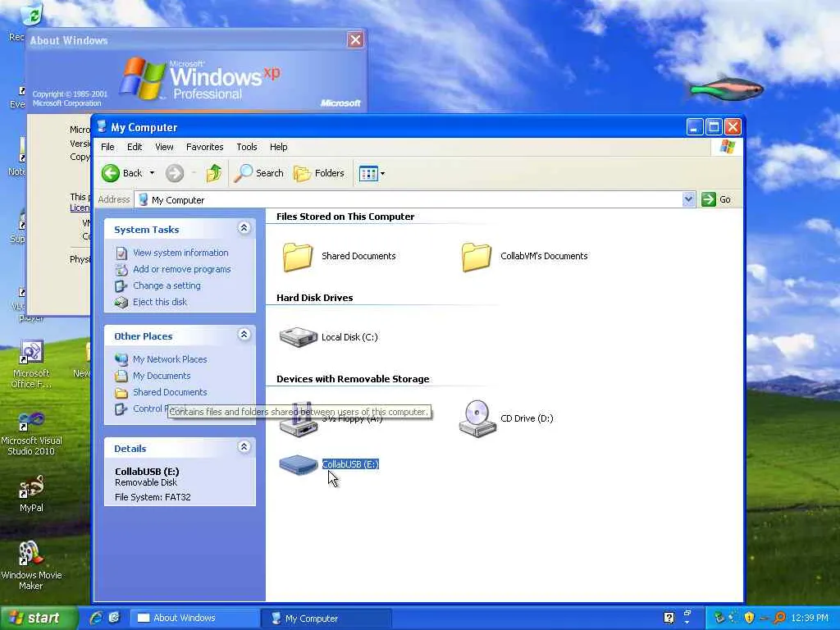The width and height of the screenshot is (840, 630).
Task: Expand the Address bar dropdown arrow
Action: [x=688, y=199]
